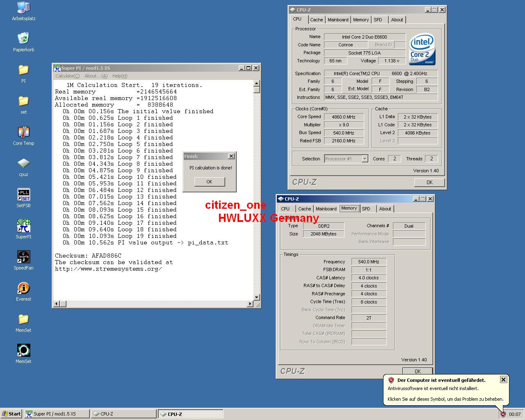The height and width of the screenshot is (420, 525).
Task: Click Super PI vertical scrollbar up arrow
Action: pyautogui.click(x=257, y=83)
